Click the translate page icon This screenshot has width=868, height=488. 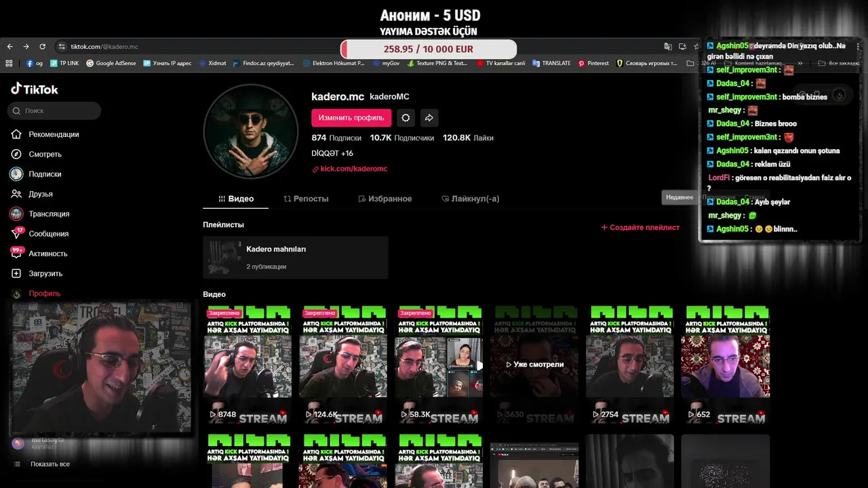click(x=668, y=47)
